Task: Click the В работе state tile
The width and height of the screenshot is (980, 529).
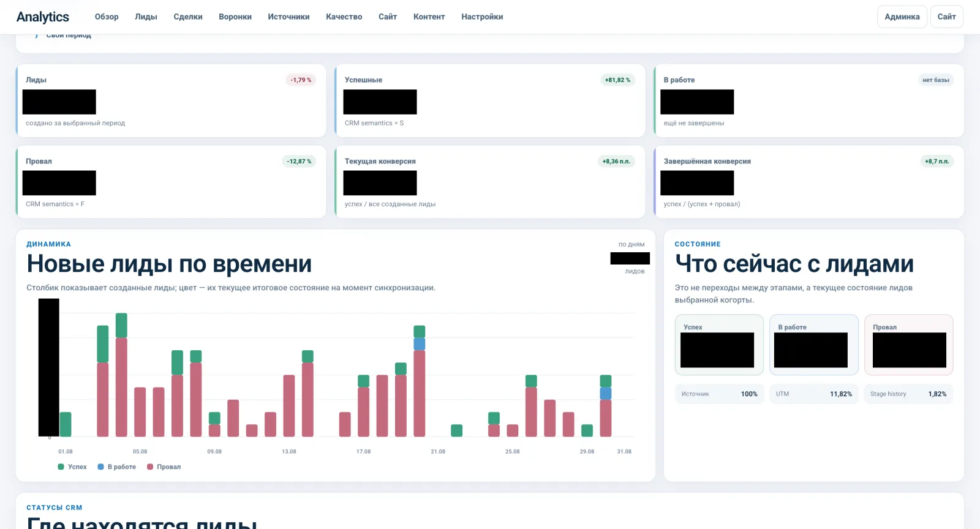Action: (x=814, y=345)
